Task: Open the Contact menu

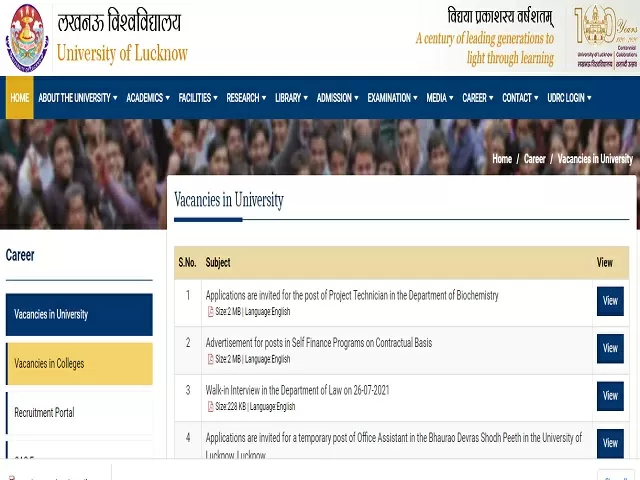Action: (x=520, y=98)
